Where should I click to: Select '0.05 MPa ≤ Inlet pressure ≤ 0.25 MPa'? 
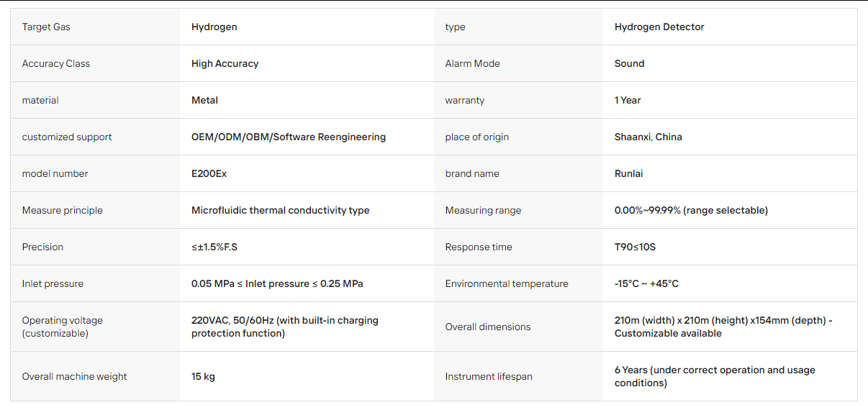277,283
